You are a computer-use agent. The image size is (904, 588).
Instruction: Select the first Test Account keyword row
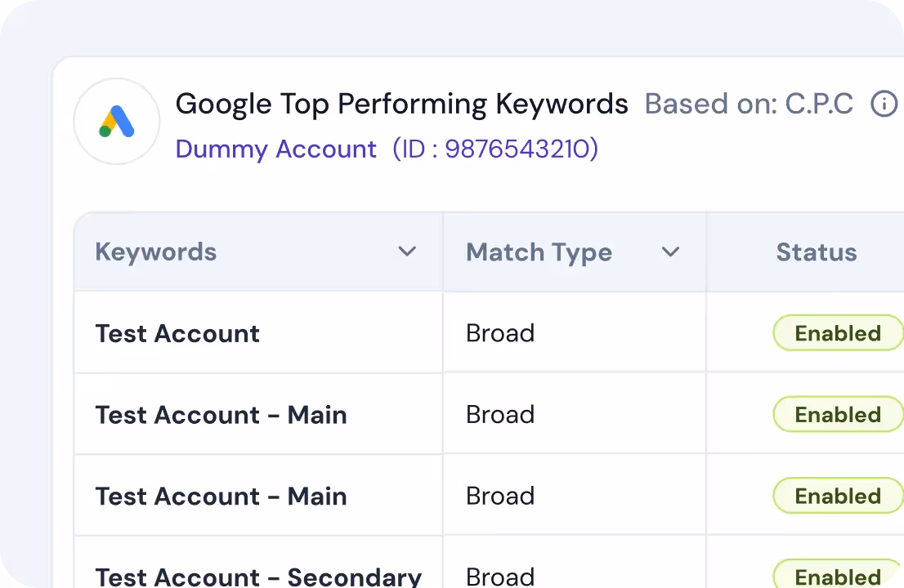(177, 333)
